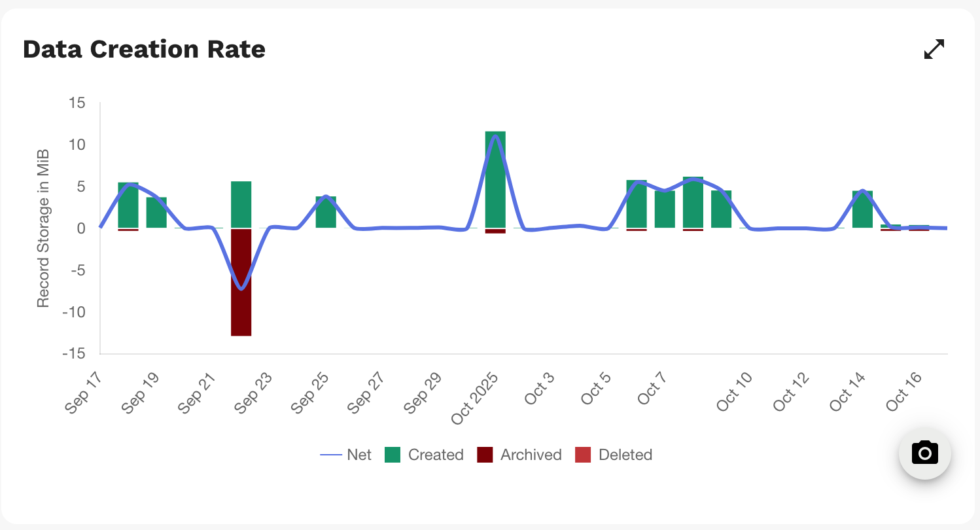Click the Oct 16 x-axis label
Screen dimensions: 980x530
[905, 392]
